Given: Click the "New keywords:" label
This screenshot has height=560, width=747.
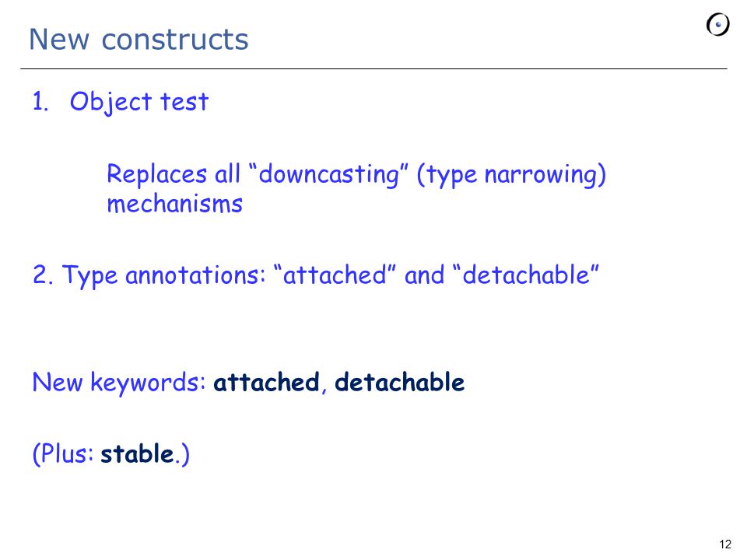Looking at the screenshot, I should pos(119,383).
